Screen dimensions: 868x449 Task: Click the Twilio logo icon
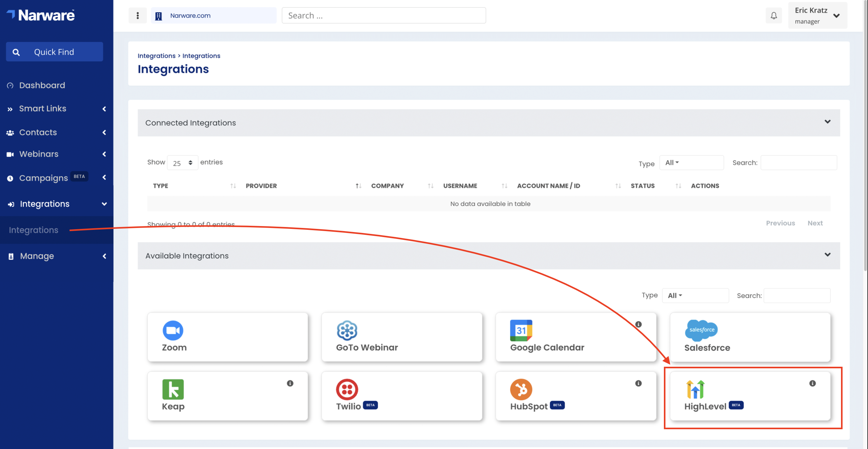[x=347, y=389]
